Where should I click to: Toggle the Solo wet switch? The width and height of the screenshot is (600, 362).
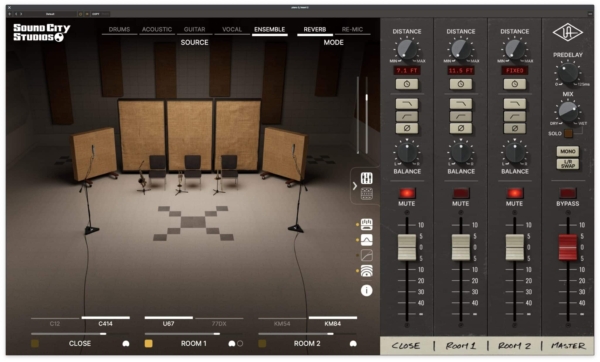(x=568, y=134)
